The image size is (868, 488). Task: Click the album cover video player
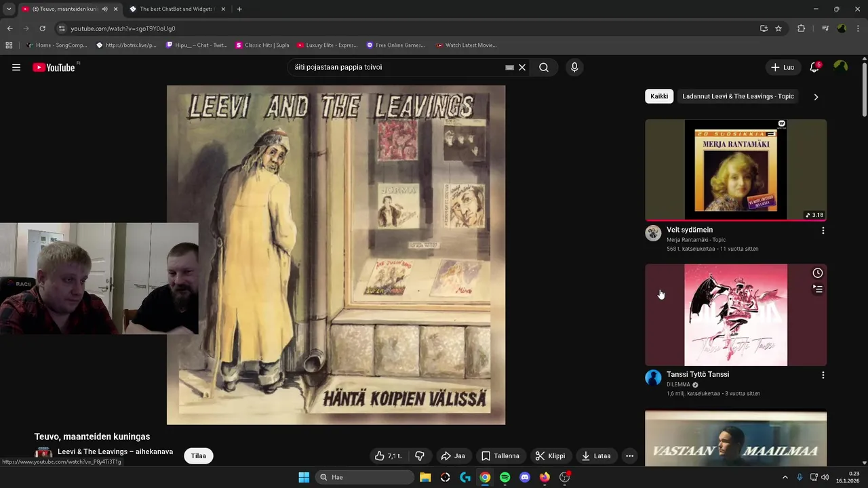(336, 255)
